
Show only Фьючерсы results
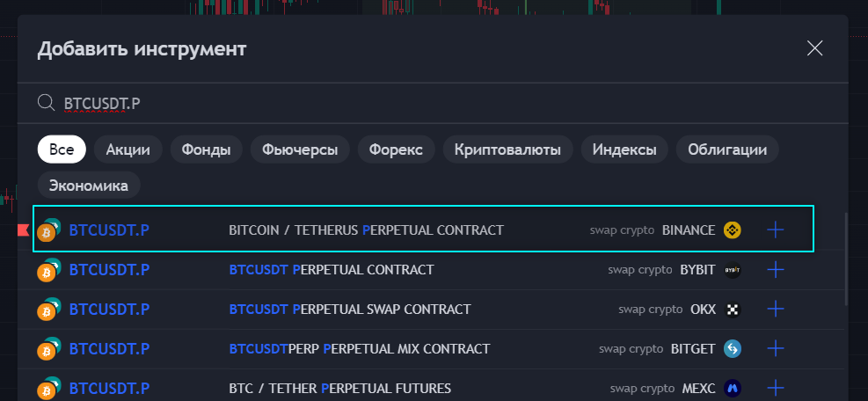coord(300,149)
